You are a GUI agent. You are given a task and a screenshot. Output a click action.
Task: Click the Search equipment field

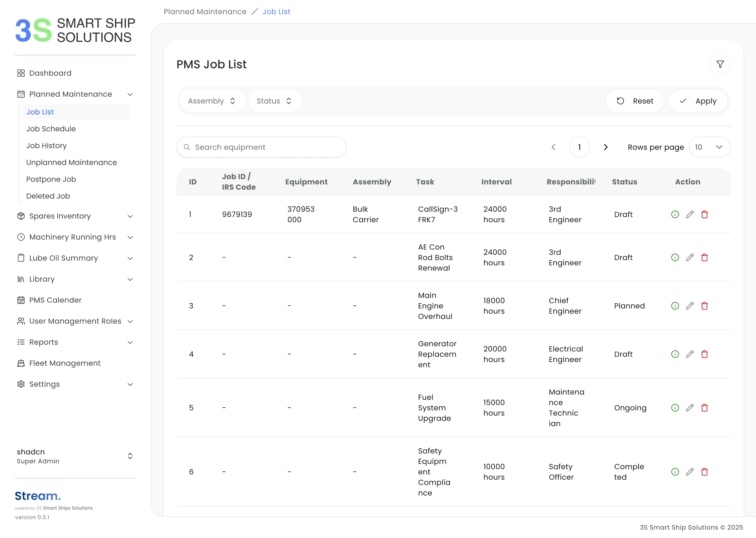(262, 147)
